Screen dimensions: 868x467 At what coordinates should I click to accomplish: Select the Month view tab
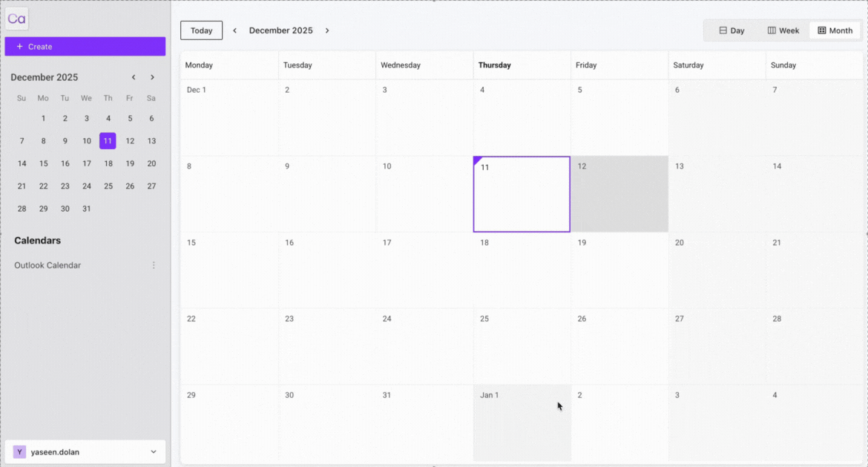(x=835, y=30)
